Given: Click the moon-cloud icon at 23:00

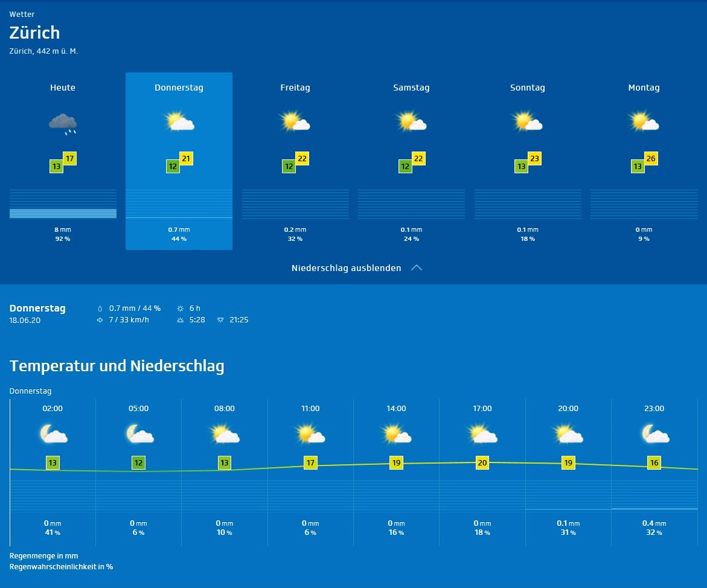Looking at the screenshot, I should [x=654, y=434].
